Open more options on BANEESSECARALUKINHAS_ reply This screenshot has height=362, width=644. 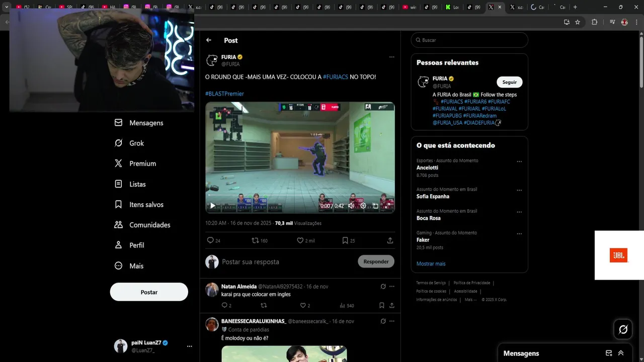[x=391, y=321]
